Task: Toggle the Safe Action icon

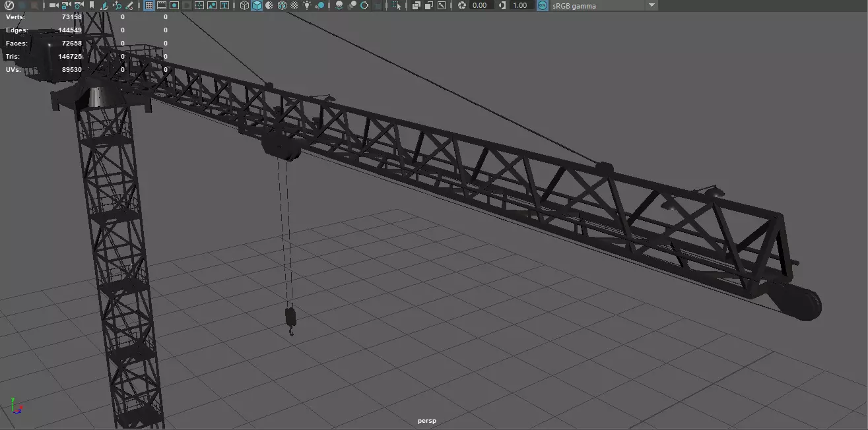Action: 211,5
